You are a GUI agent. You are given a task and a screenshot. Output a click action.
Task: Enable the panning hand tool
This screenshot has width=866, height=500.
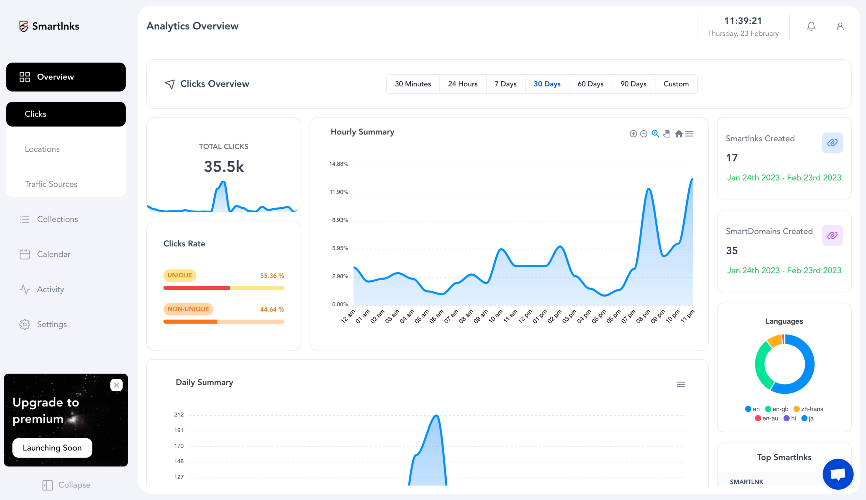[667, 134]
